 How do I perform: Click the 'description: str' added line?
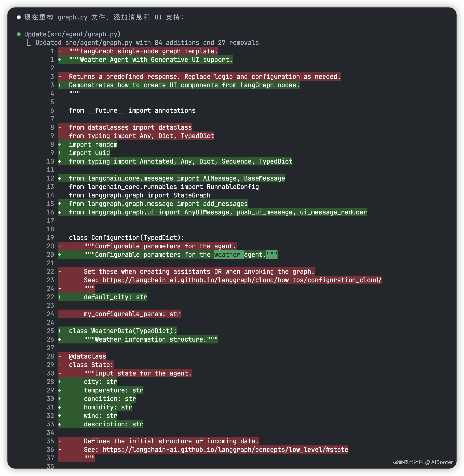[114, 424]
